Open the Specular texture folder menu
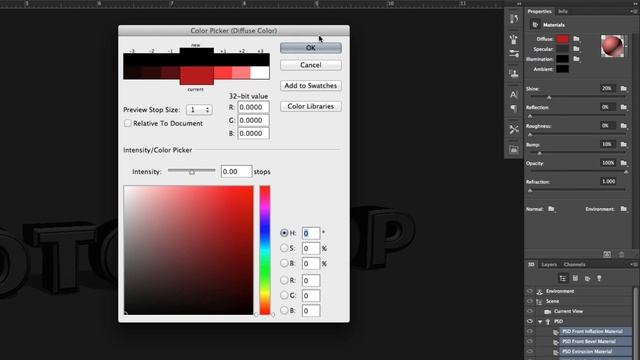This screenshot has width=640, height=360. (576, 49)
